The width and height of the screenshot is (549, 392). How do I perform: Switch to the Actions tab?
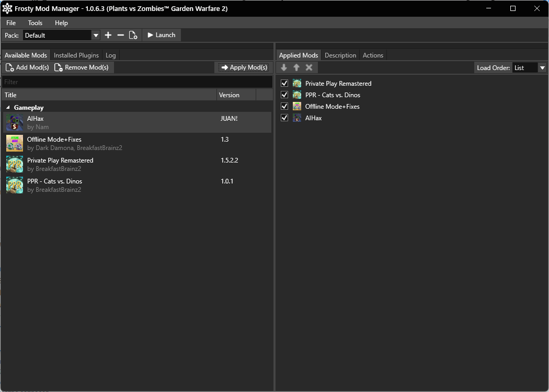click(x=373, y=55)
